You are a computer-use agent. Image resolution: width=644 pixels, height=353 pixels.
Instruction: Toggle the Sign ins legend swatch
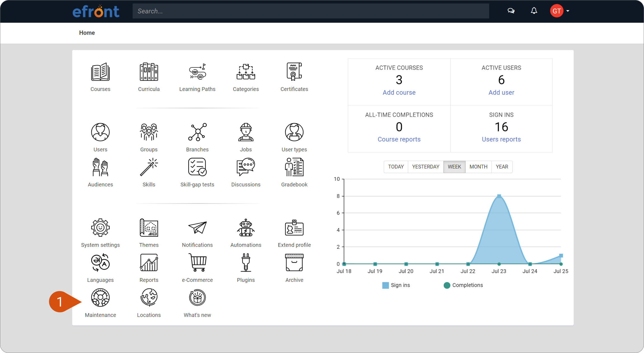[x=385, y=285]
